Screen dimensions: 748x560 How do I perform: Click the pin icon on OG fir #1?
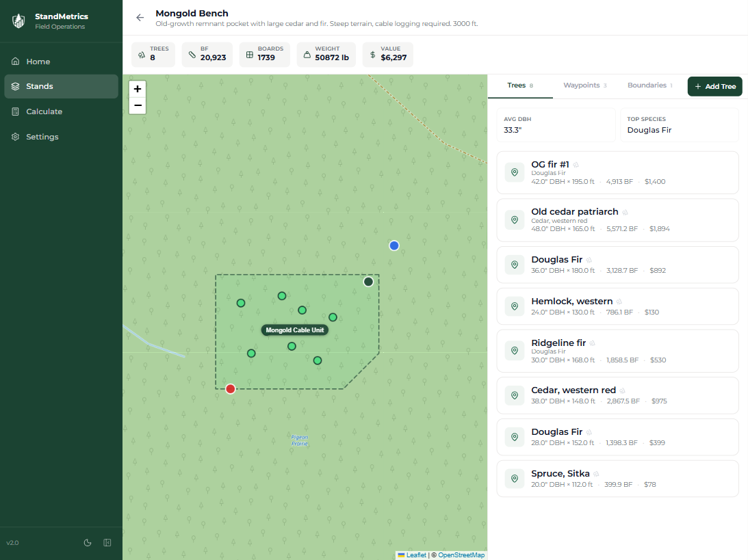[x=514, y=172]
